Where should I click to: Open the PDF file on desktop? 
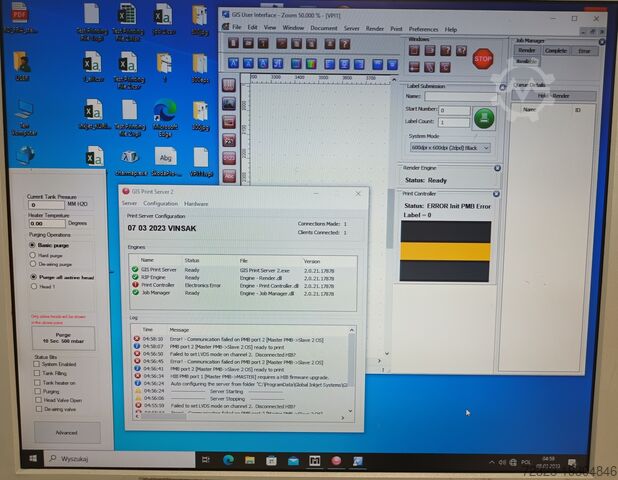(21, 17)
